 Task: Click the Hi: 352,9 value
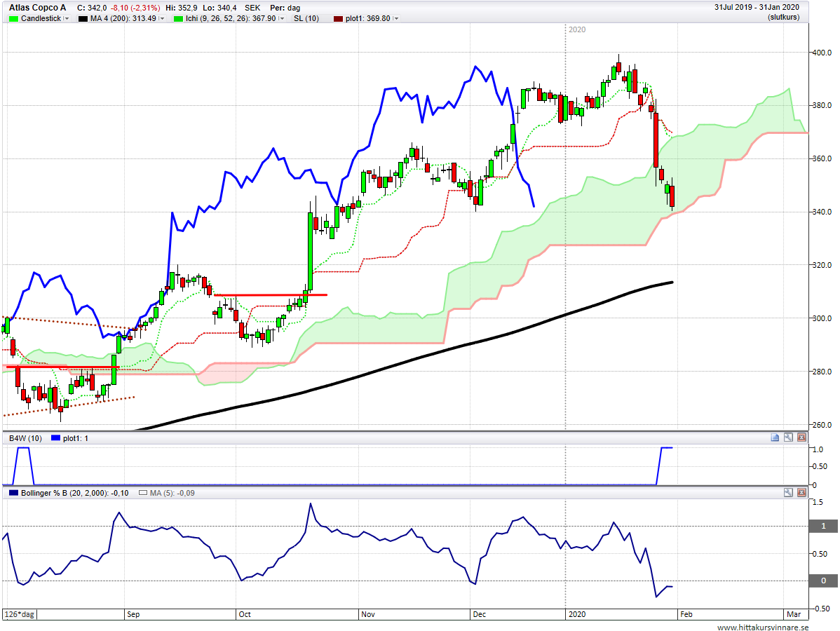coord(181,8)
